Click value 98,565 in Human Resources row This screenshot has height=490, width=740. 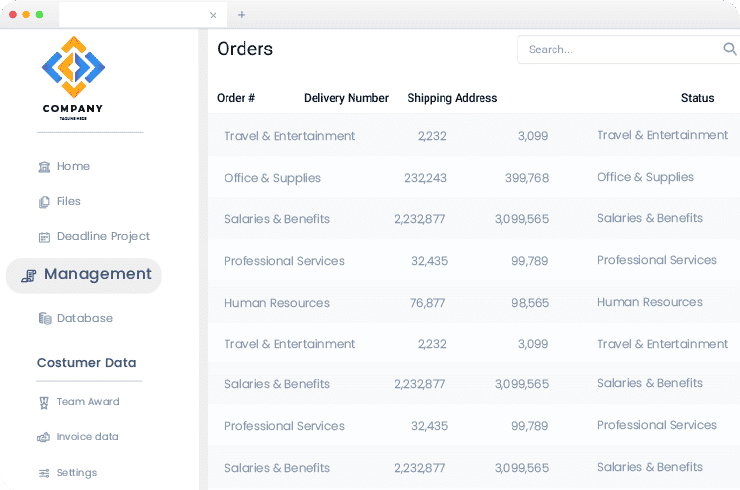click(x=530, y=303)
